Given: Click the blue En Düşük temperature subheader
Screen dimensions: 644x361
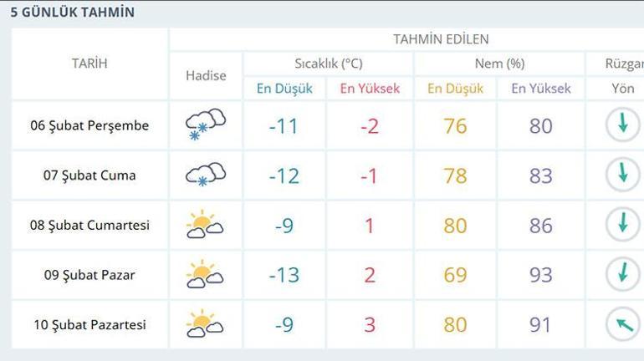Looking at the screenshot, I should click(x=284, y=89).
